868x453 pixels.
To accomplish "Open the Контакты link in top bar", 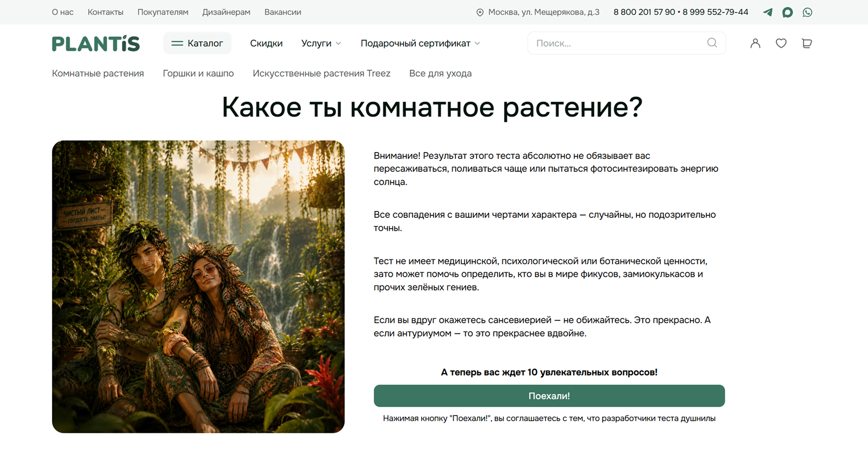I will [x=105, y=12].
